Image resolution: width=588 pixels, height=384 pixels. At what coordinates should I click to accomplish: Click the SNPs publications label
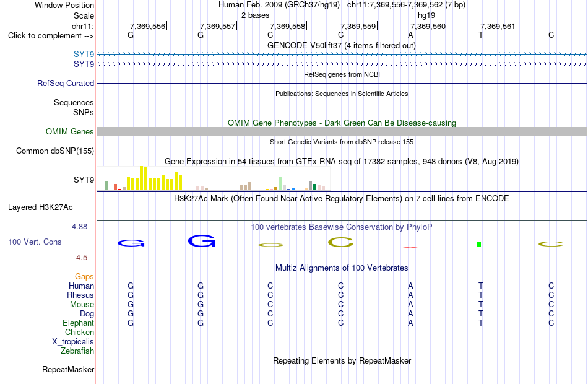point(84,112)
